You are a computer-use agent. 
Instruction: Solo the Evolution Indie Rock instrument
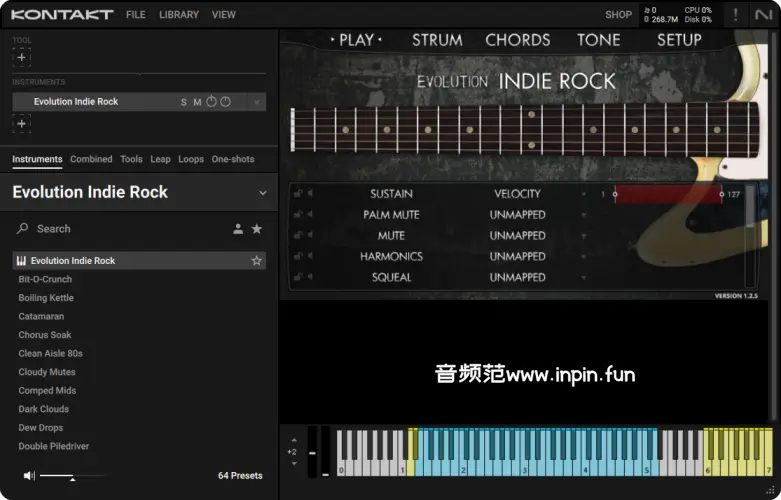pyautogui.click(x=184, y=102)
